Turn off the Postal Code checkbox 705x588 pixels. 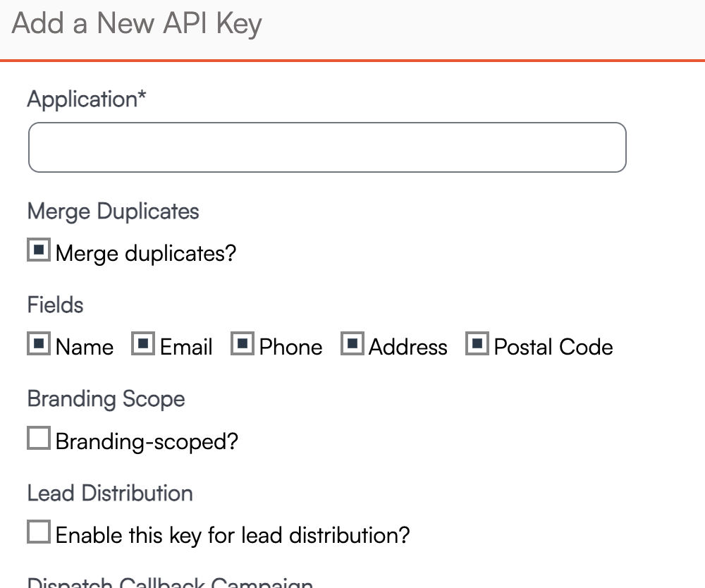(x=477, y=345)
